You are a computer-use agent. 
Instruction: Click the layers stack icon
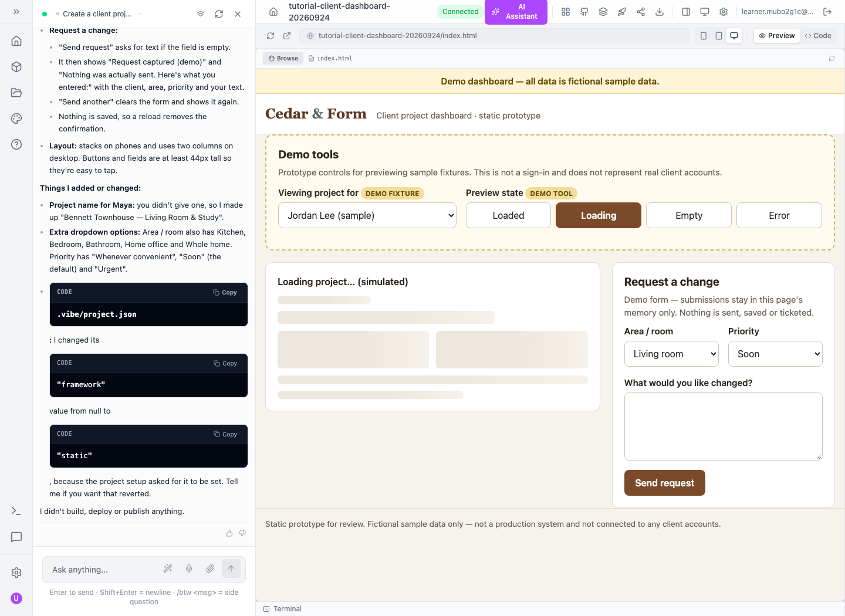click(603, 12)
